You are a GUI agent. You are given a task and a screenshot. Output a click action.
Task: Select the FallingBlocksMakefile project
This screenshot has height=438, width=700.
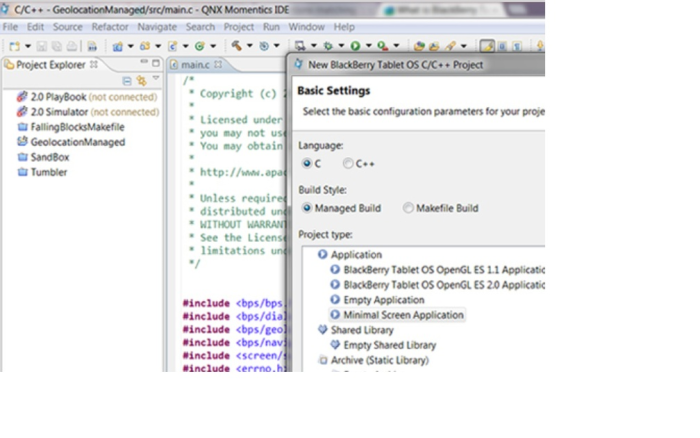click(71, 127)
